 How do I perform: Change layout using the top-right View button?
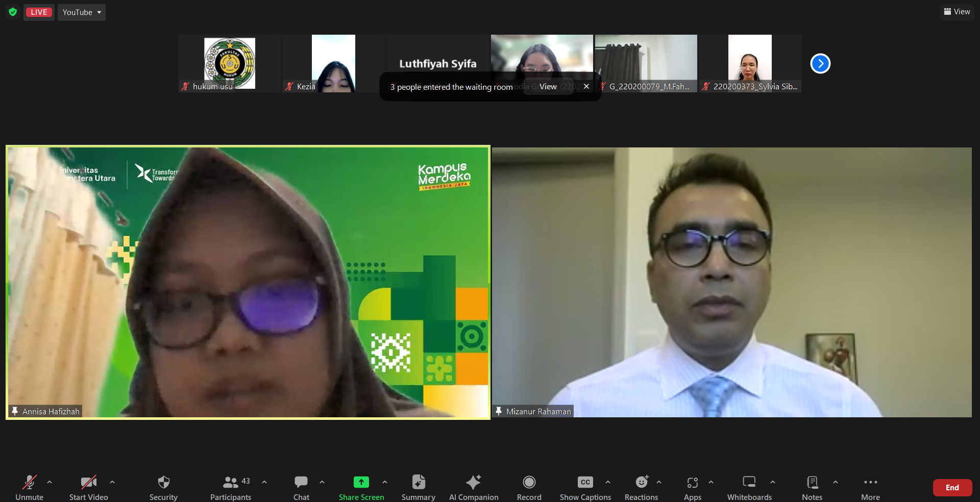[x=957, y=12]
